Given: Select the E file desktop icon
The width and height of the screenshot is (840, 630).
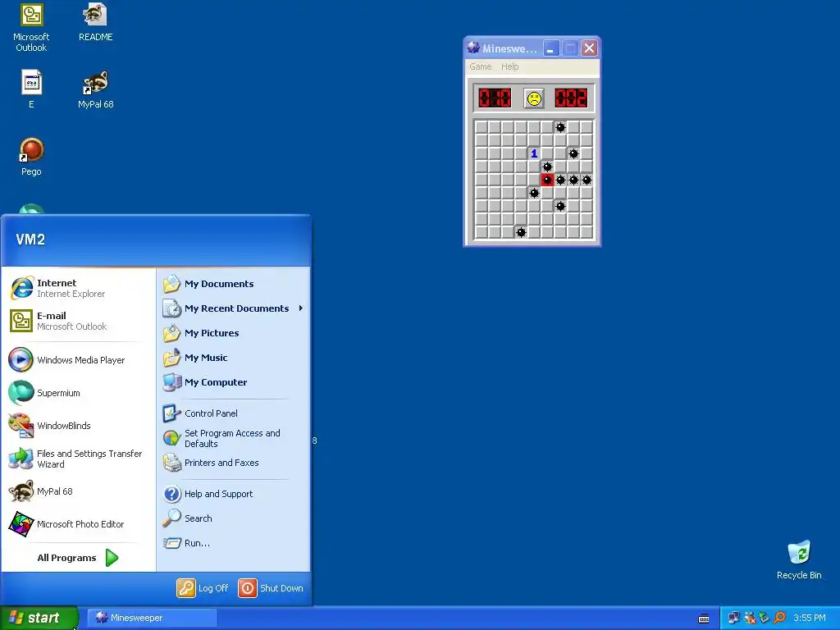Looking at the screenshot, I should coord(31,89).
